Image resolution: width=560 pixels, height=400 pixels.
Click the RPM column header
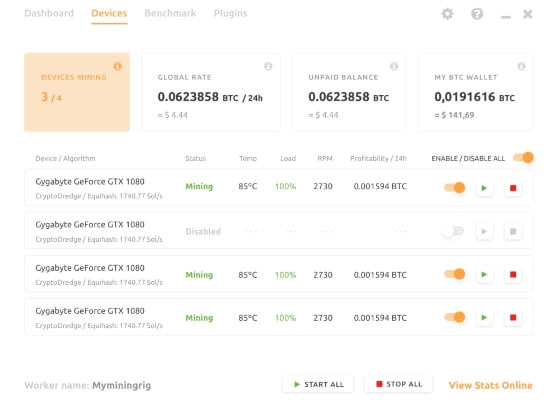(x=325, y=158)
